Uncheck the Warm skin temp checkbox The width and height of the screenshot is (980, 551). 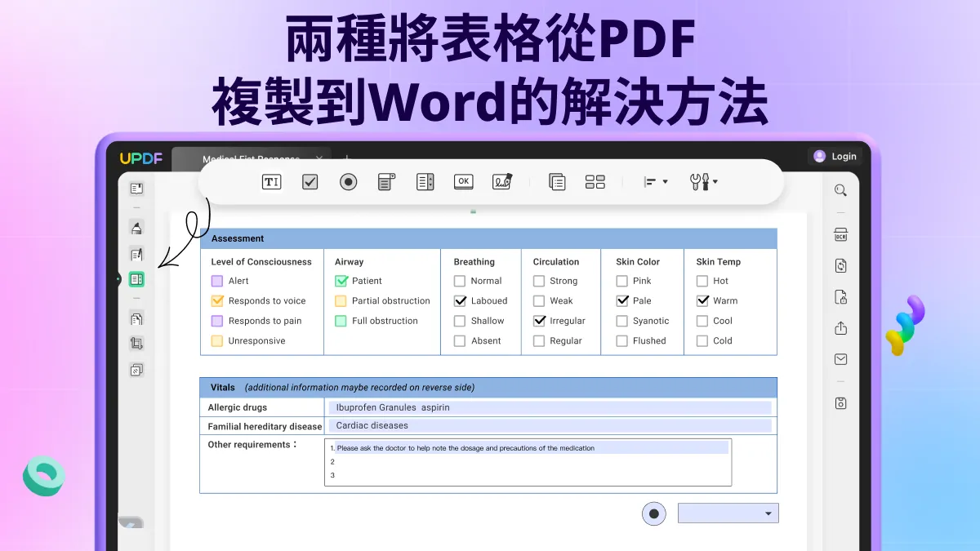[702, 300]
